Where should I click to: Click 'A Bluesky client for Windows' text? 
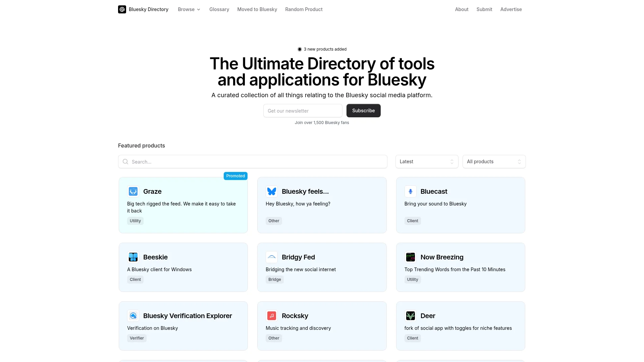click(x=159, y=269)
